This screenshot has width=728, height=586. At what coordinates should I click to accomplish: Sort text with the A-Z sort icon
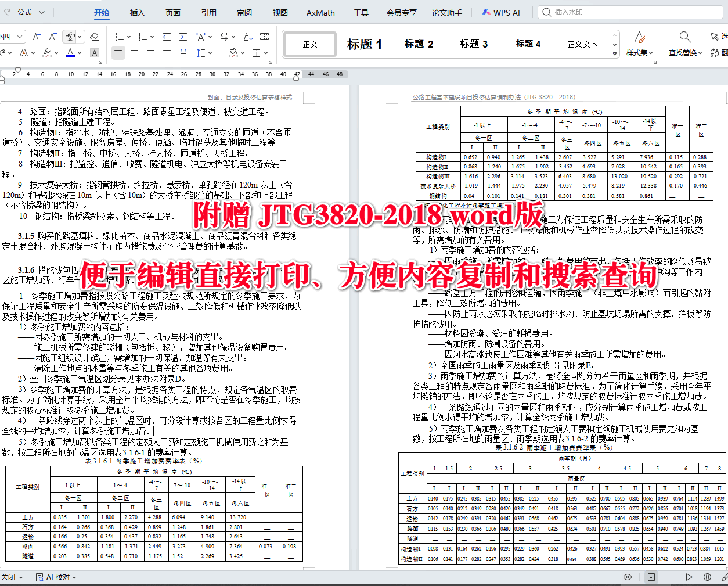[x=248, y=37]
